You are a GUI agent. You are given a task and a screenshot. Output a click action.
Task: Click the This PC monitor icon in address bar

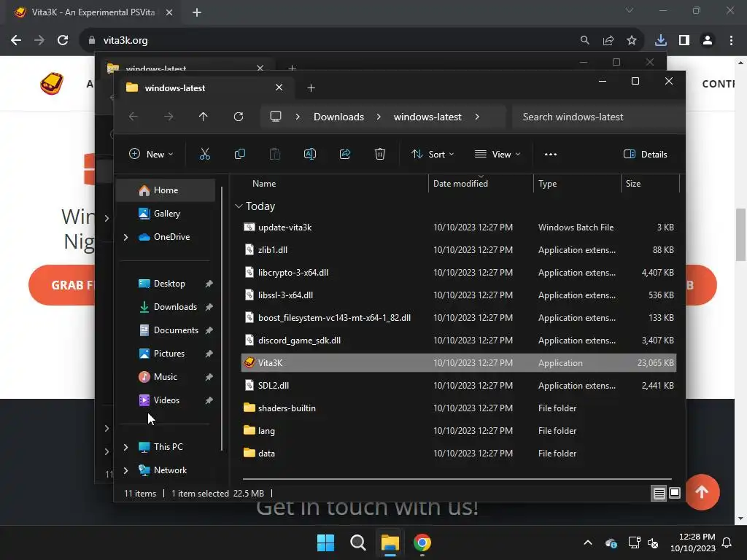[275, 117]
